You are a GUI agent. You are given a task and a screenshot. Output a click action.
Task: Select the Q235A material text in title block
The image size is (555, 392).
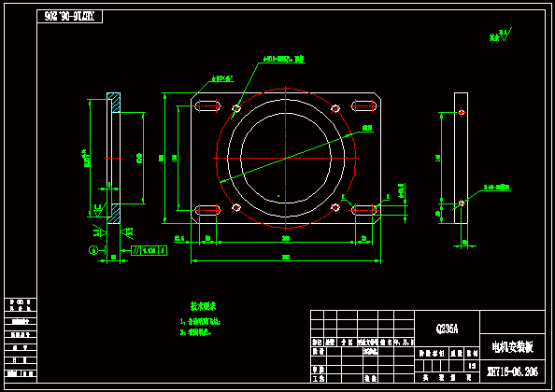point(447,329)
